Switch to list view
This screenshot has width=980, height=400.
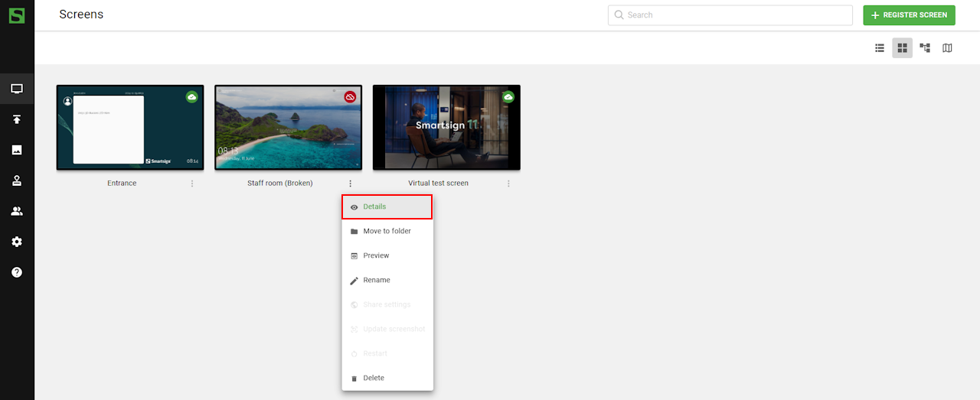[x=880, y=48]
